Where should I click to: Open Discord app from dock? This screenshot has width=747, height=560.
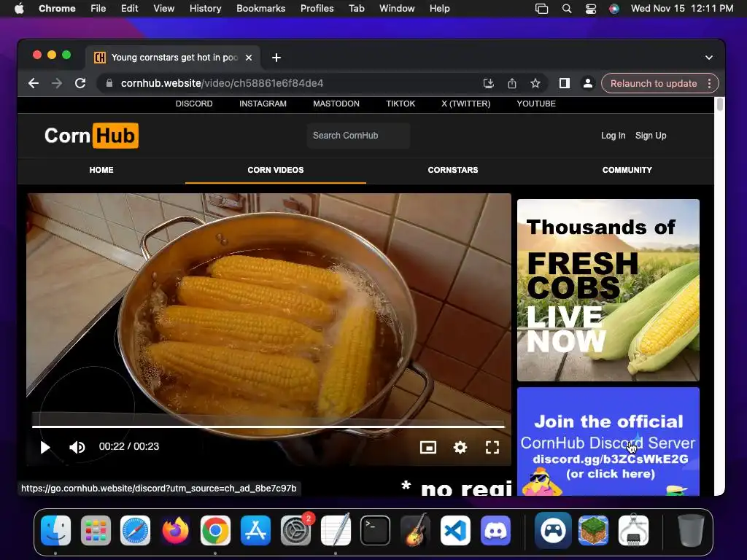pos(495,531)
